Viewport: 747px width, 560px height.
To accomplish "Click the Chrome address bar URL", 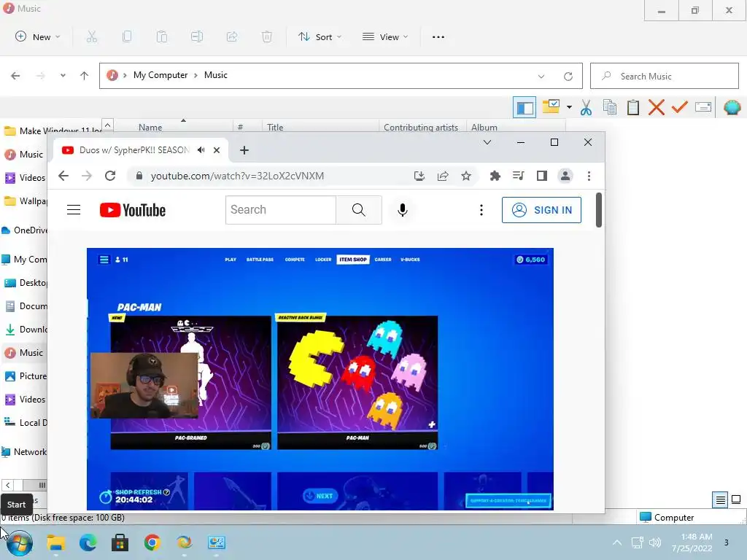I will 237,176.
